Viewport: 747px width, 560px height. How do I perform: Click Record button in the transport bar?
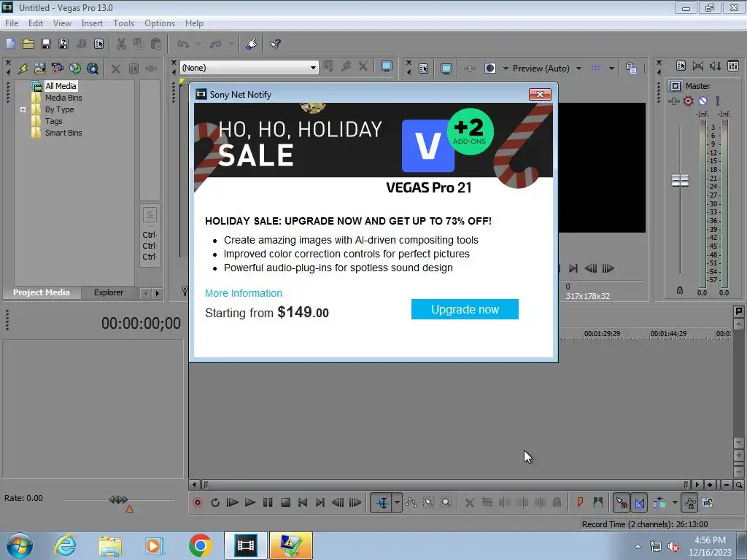(197, 502)
